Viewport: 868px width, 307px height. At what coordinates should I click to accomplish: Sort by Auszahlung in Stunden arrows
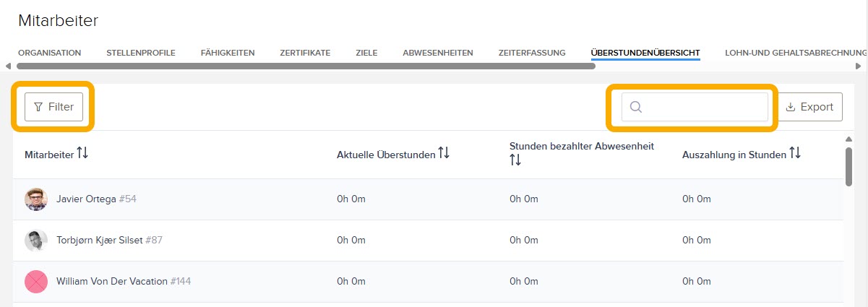[x=795, y=154]
